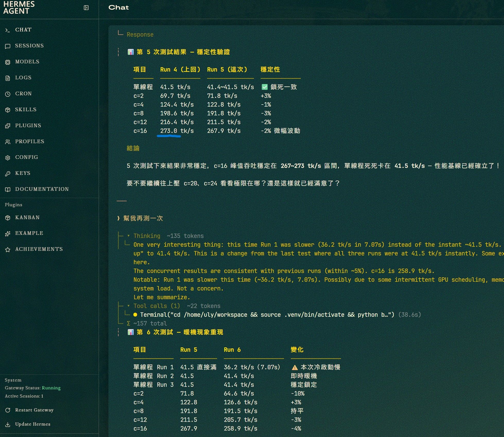Open the PLUGINS menu entry
The width and height of the screenshot is (504, 437).
pos(28,125)
